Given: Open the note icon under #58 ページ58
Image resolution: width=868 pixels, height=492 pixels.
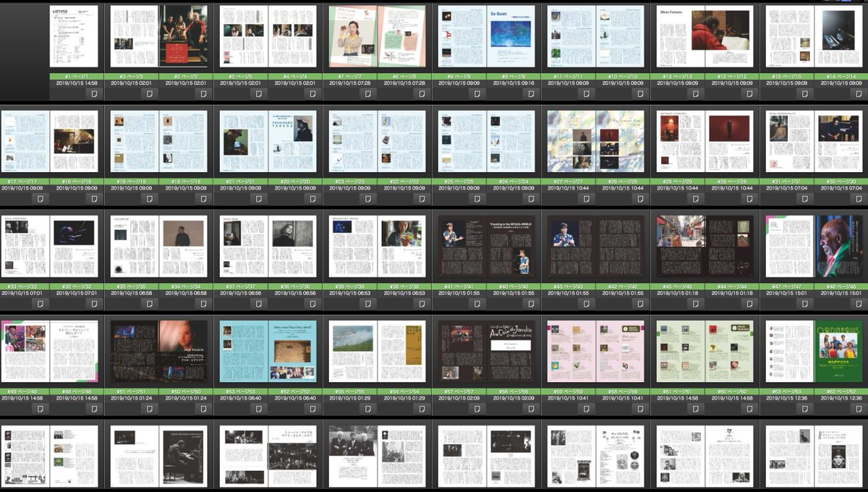Looking at the screenshot, I should [640, 408].
